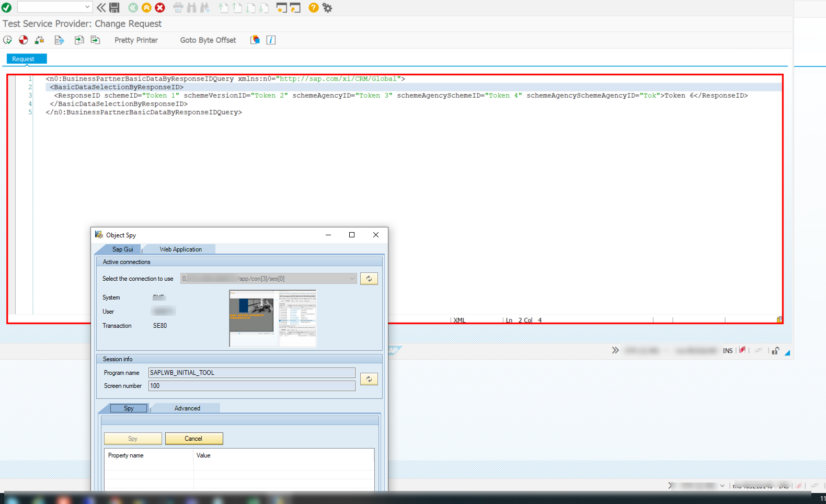Click the red Cancel icon
Viewport: 826px width, 504px height.
pos(160,8)
